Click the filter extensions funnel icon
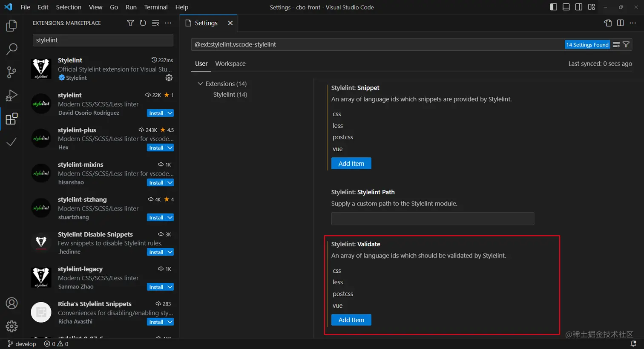 pyautogui.click(x=130, y=23)
